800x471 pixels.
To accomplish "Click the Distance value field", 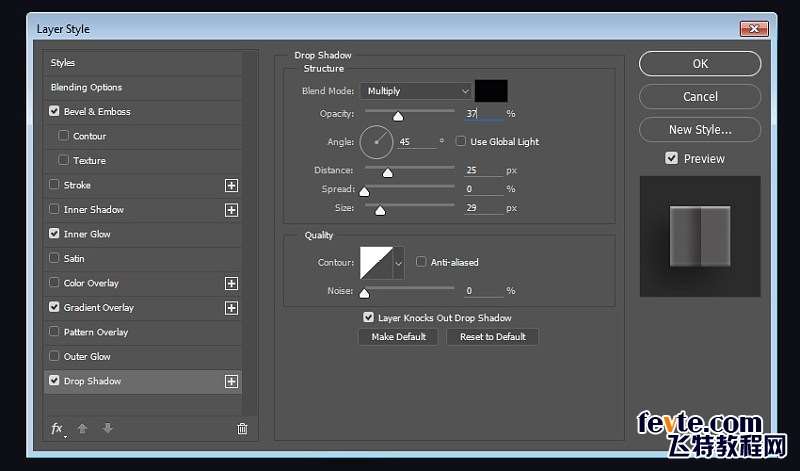I will [x=484, y=170].
